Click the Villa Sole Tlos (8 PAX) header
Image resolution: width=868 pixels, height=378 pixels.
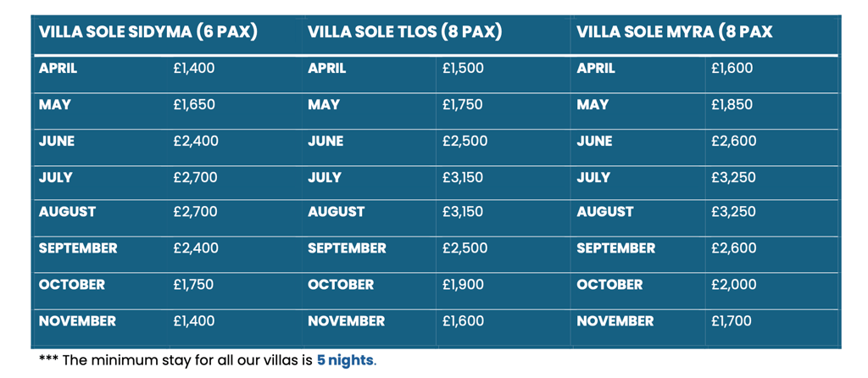tap(405, 33)
